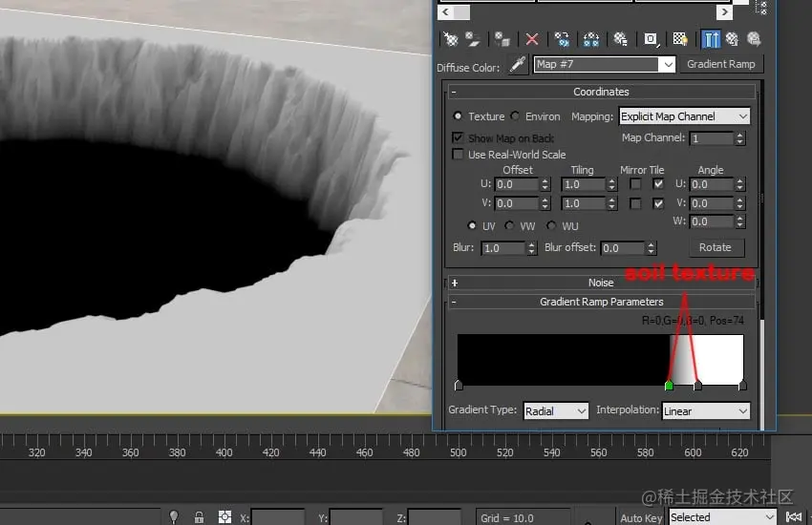Select the Environ radio button
Viewport: 812px width, 525px height.
point(516,116)
